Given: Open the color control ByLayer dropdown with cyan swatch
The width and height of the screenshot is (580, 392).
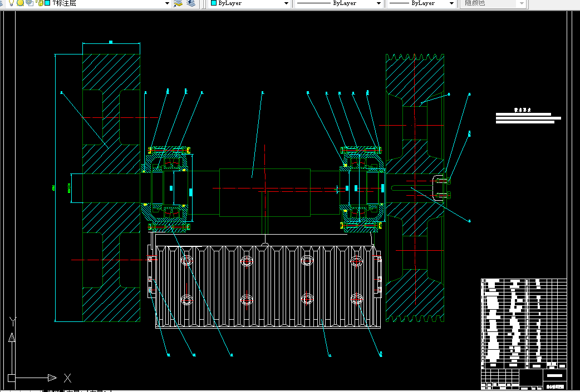Looking at the screenshot, I should tap(287, 3).
